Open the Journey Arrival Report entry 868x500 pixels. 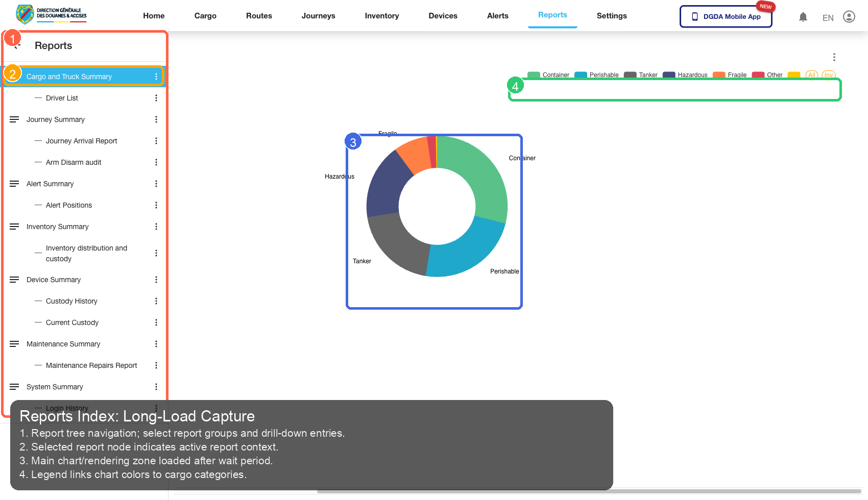(x=81, y=141)
